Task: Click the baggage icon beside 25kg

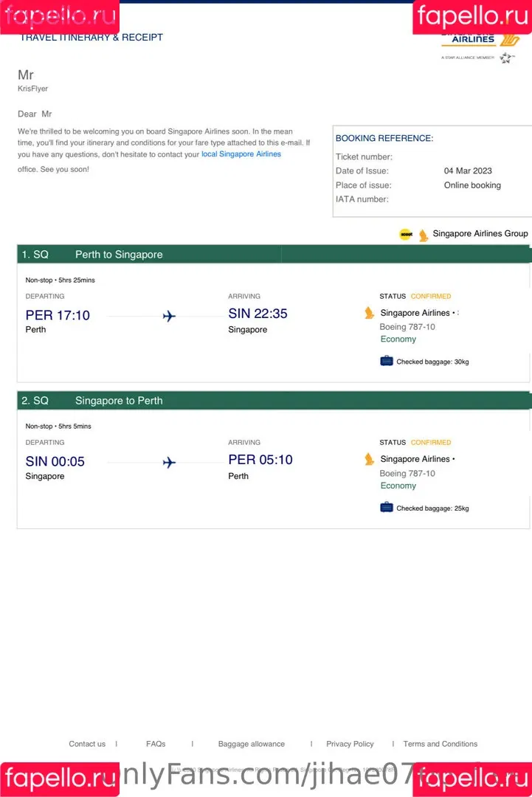Action: pyautogui.click(x=387, y=507)
